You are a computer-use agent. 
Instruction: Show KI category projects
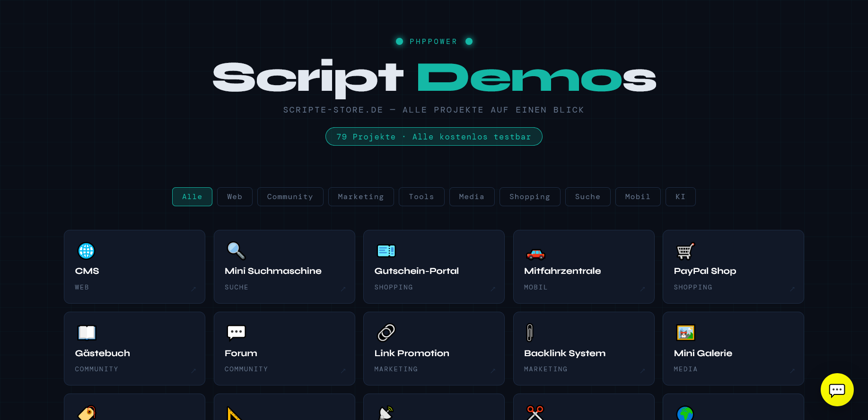tap(680, 197)
